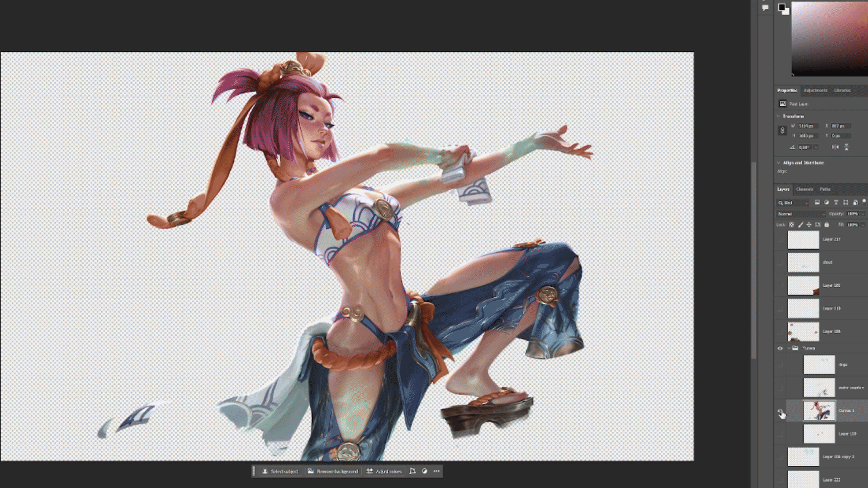Image resolution: width=868 pixels, height=488 pixels.
Task: Switch to the Channels tab
Action: pyautogui.click(x=804, y=189)
